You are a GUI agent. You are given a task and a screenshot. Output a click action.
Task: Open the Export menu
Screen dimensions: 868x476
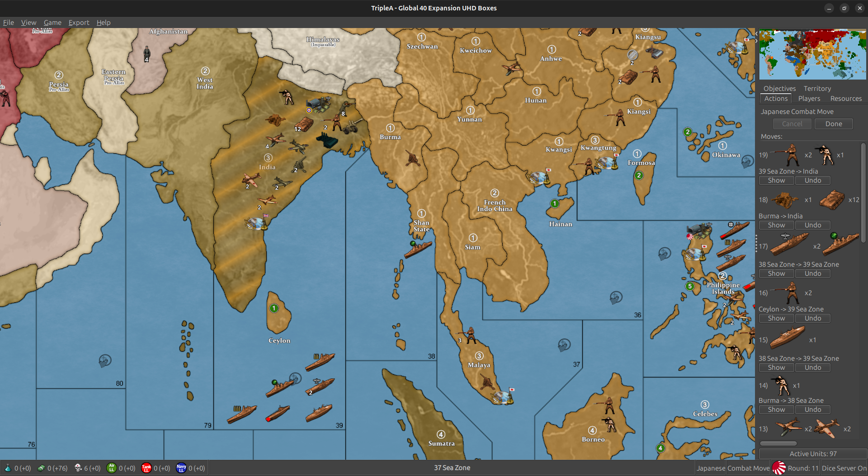79,23
